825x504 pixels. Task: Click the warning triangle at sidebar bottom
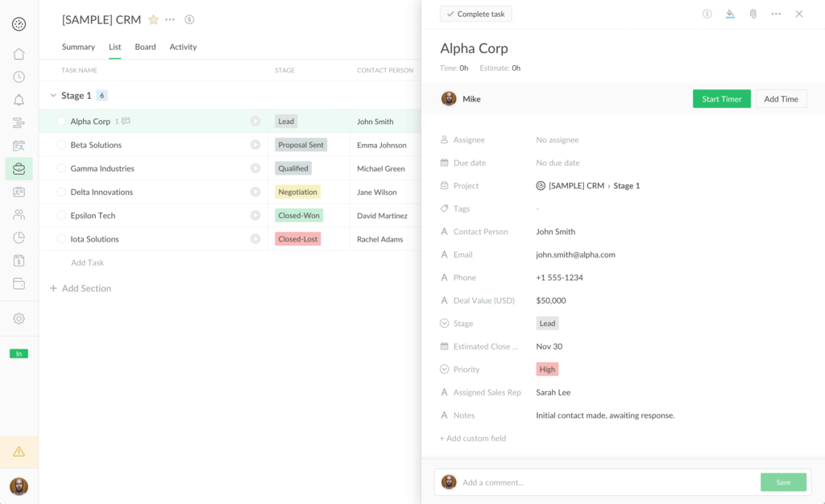19,452
